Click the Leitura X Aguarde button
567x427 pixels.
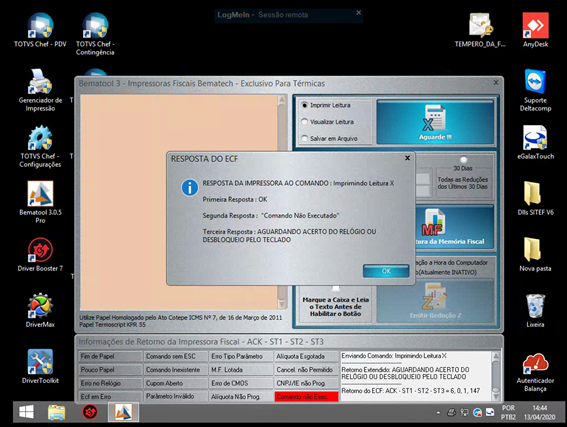(x=435, y=122)
